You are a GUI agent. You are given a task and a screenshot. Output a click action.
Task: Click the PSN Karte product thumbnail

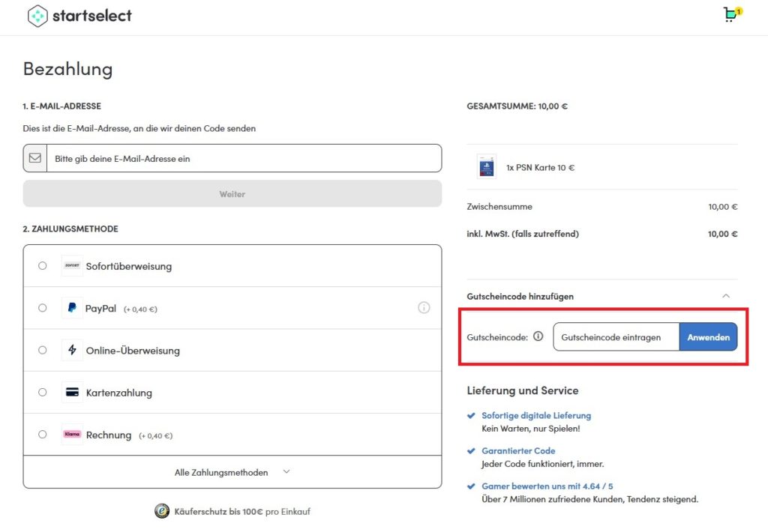pos(486,166)
